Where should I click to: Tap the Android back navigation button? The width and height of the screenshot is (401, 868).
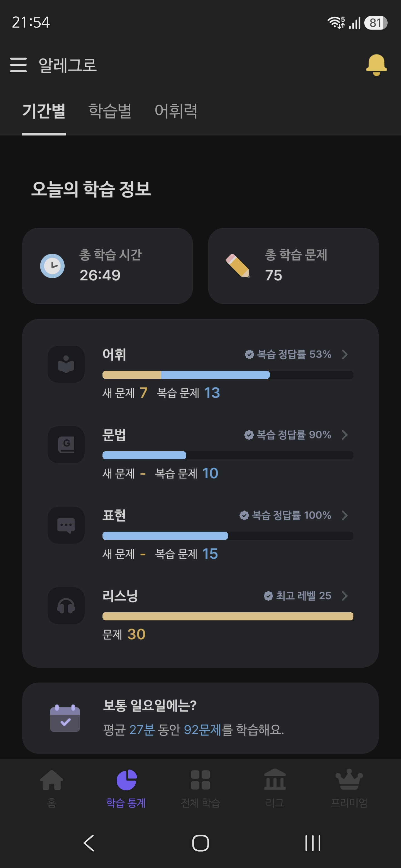click(89, 843)
